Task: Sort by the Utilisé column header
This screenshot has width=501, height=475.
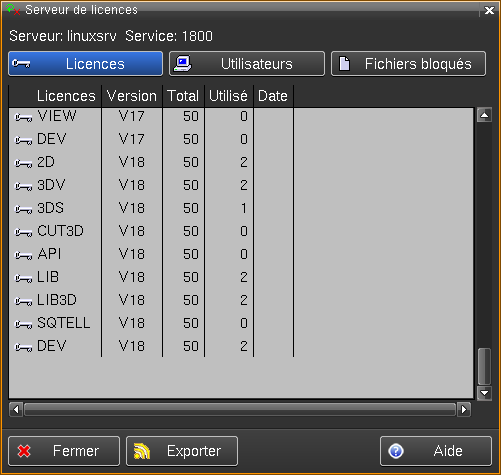Action: tap(229, 96)
